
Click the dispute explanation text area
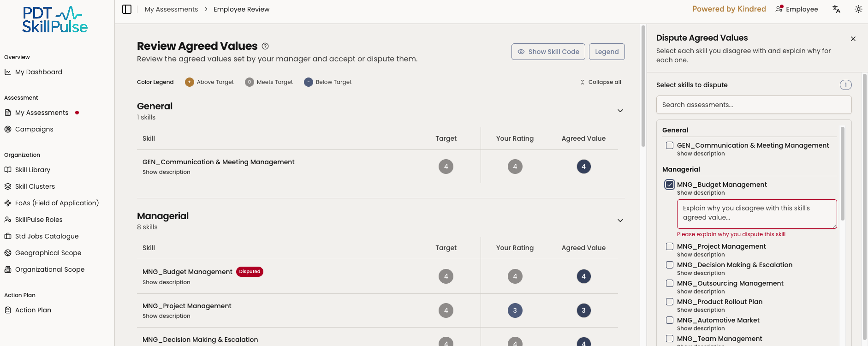coord(757,214)
